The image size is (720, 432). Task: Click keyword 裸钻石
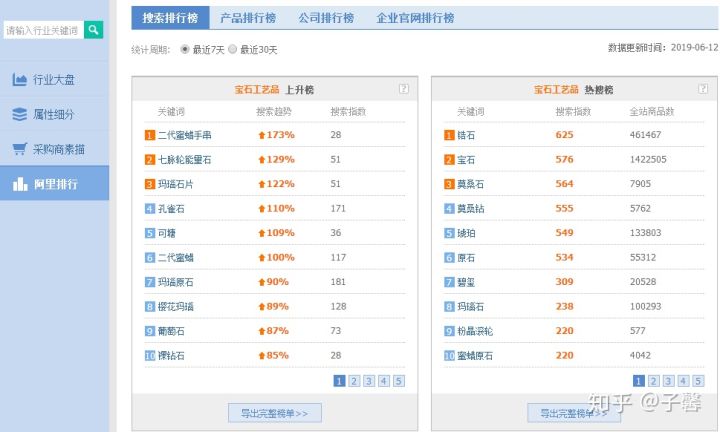171,356
